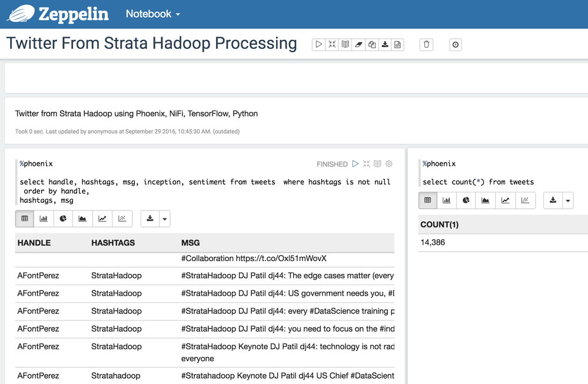
Task: Open settings gear of the first paragraph
Action: click(x=389, y=164)
